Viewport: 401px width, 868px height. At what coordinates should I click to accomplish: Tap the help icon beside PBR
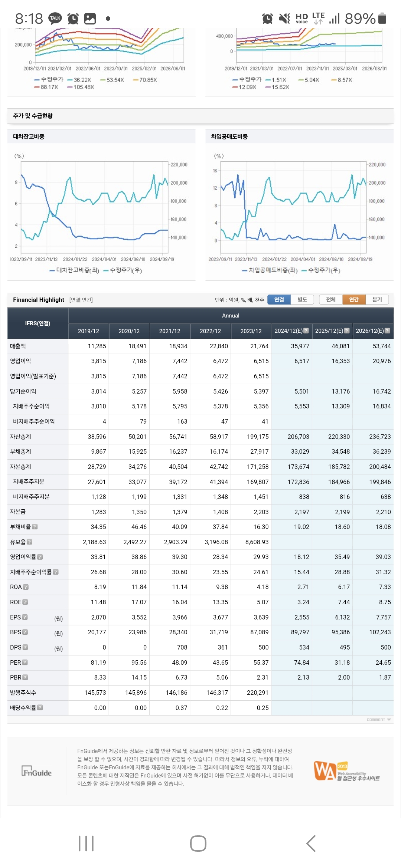tap(25, 677)
